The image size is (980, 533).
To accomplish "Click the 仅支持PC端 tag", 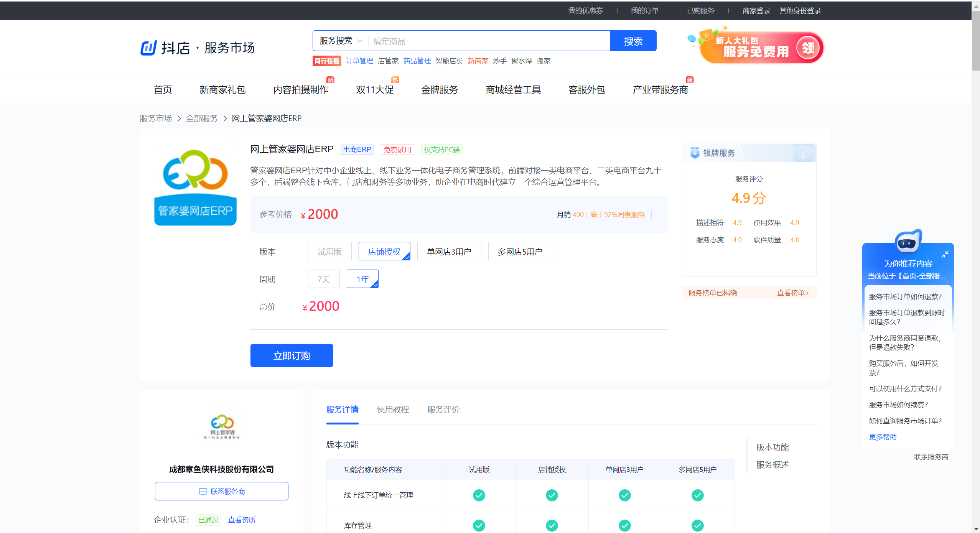I will 441,150.
